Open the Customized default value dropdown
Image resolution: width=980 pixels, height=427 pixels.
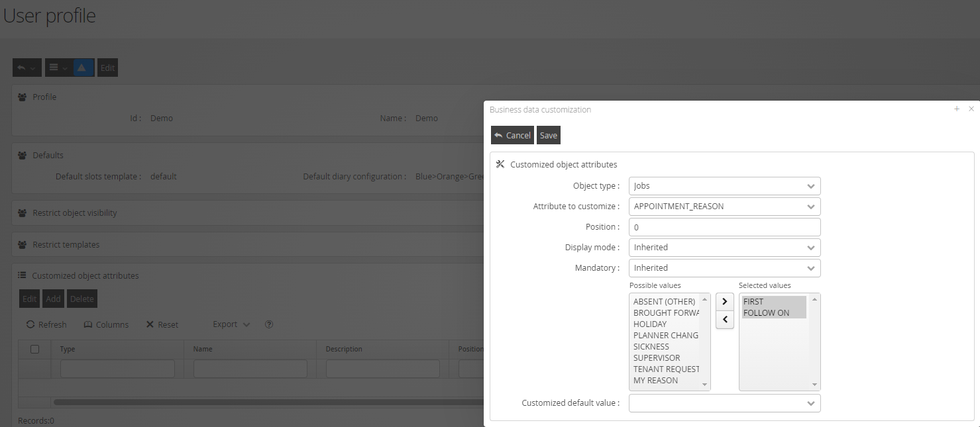724,403
